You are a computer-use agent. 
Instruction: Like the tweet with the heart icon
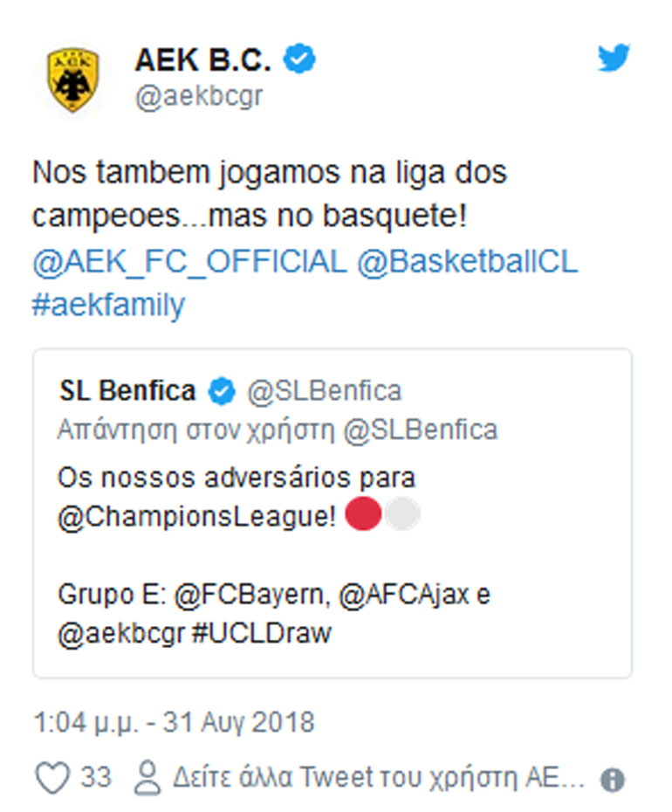pyautogui.click(x=51, y=777)
